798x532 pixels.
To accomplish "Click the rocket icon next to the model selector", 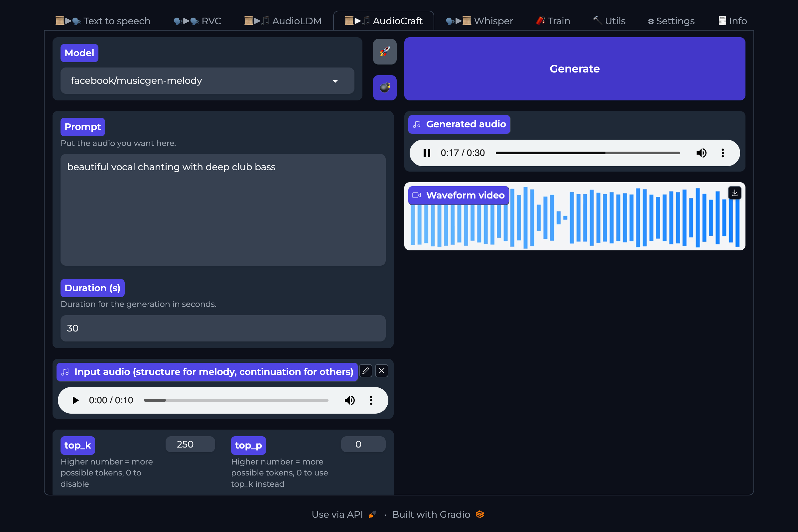I will click(384, 52).
